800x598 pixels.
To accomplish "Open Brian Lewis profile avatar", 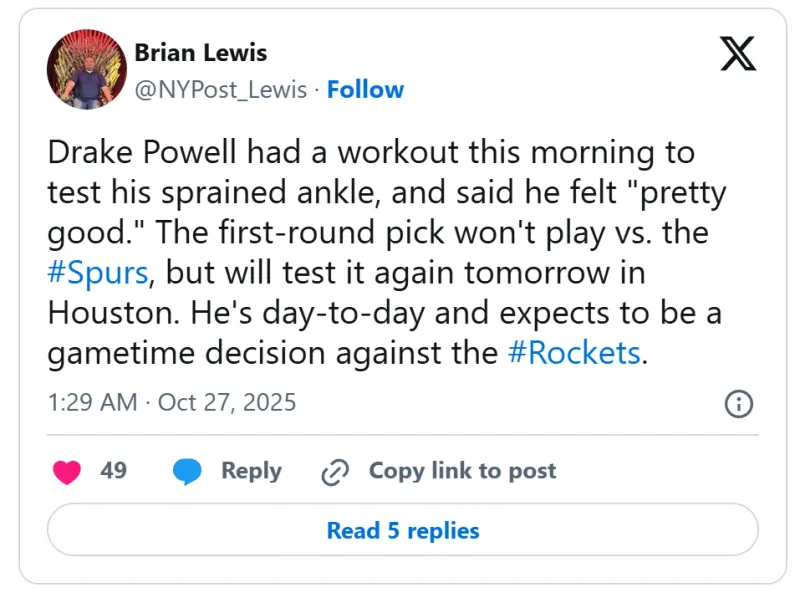I will coord(85,70).
